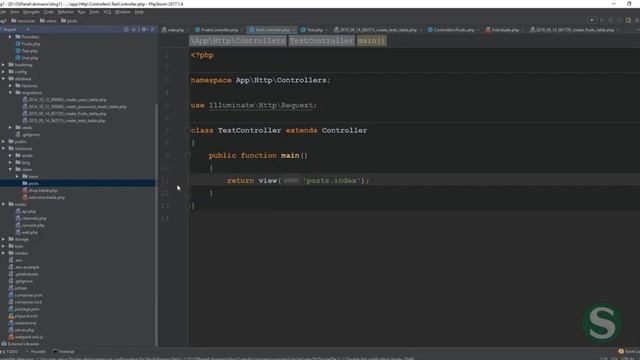Screen dimensions: 640x360
Task: Open the Window menu
Action: [x=122, y=12]
